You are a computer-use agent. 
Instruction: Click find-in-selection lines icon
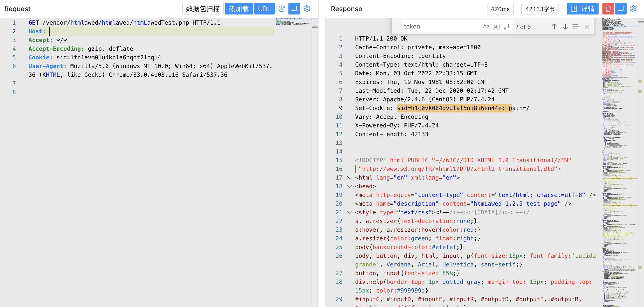tap(576, 27)
